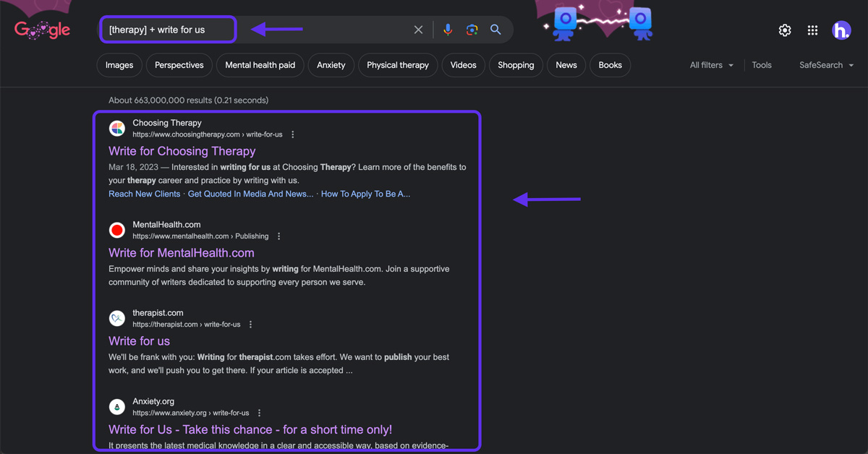This screenshot has height=454, width=868.
Task: Click the About 663,000,000 results text
Action: point(188,100)
